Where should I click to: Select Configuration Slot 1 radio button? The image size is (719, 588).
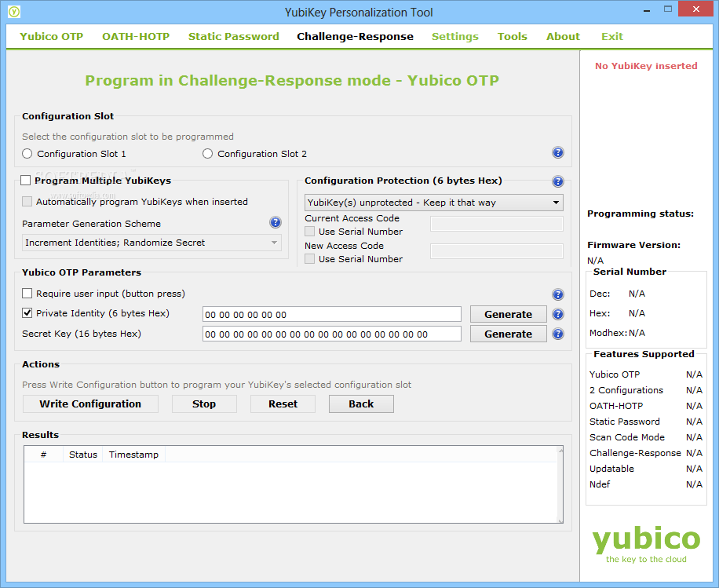27,154
